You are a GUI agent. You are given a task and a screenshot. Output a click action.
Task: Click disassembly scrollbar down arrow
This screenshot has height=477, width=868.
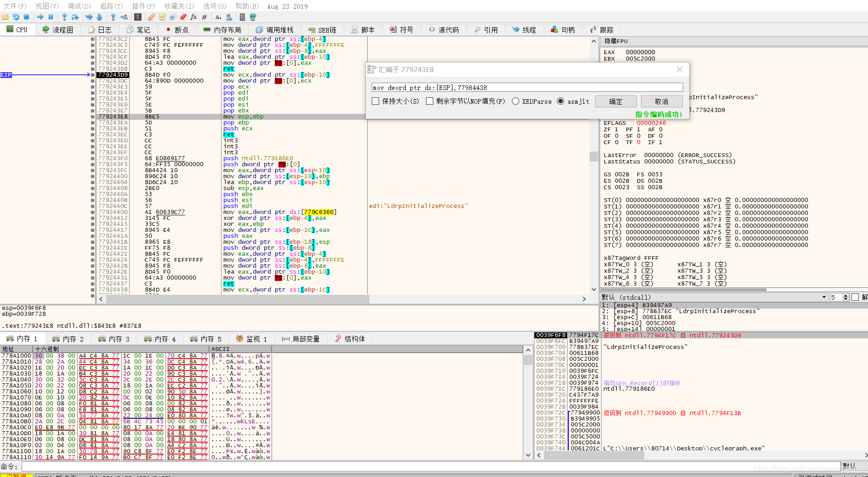tap(594, 289)
